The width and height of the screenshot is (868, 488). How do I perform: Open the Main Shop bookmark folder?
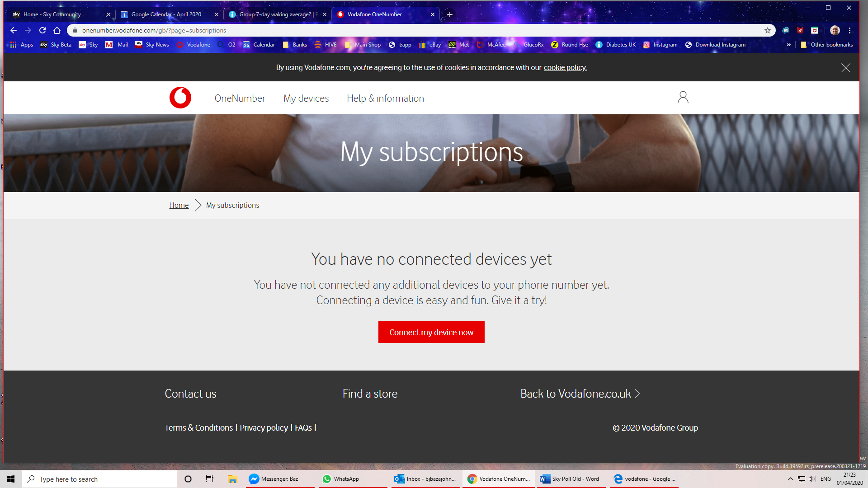point(363,45)
